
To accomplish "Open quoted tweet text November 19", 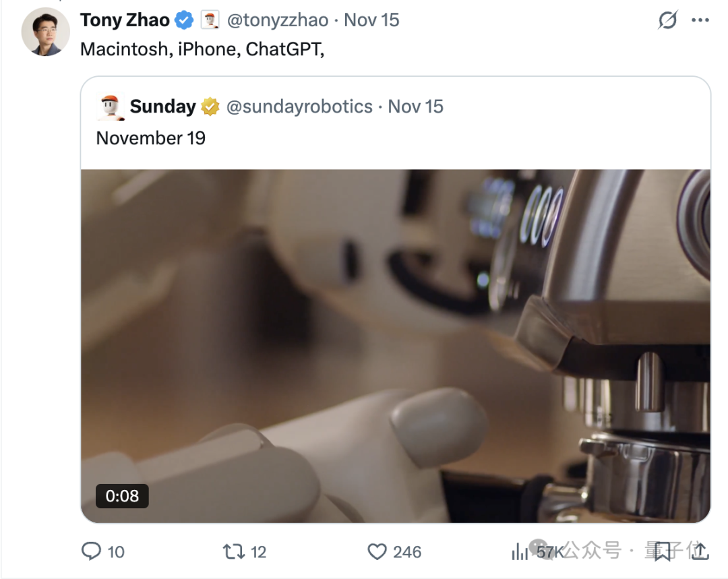I will tap(150, 138).
